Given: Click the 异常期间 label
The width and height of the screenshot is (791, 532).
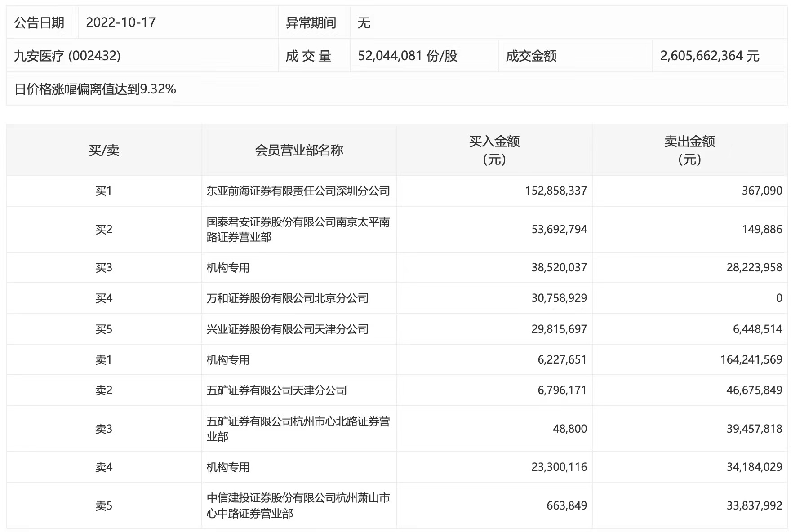Looking at the screenshot, I should click(311, 22).
